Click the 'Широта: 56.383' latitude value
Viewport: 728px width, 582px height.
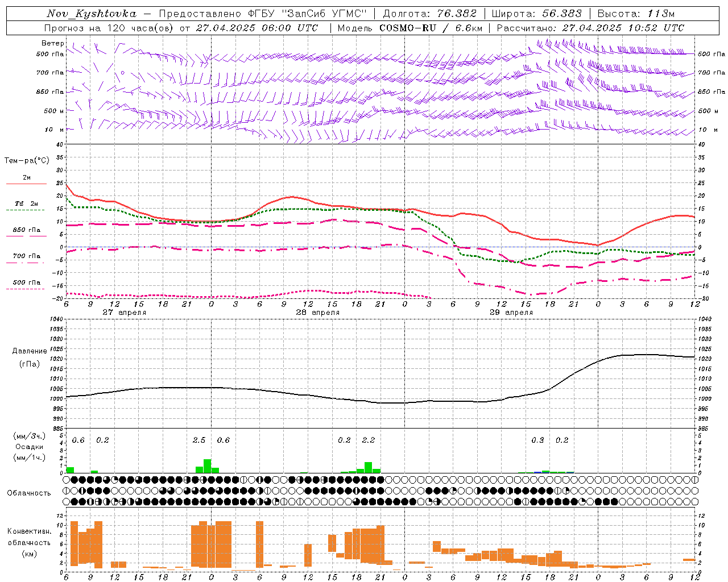point(536,14)
